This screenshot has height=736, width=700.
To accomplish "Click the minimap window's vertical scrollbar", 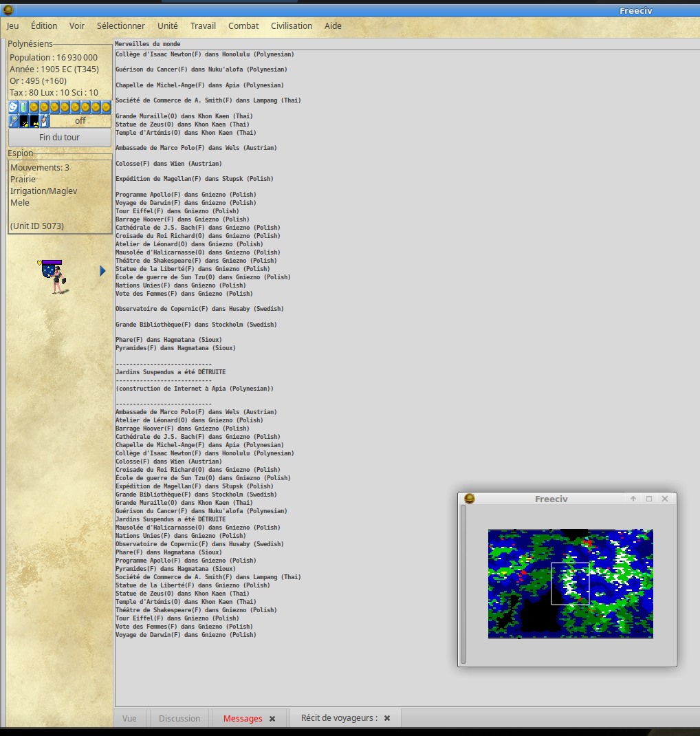I will tap(463, 585).
